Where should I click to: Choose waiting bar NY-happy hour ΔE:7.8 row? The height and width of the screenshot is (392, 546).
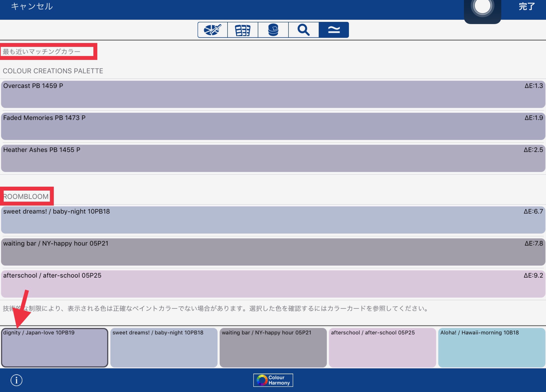point(273,252)
